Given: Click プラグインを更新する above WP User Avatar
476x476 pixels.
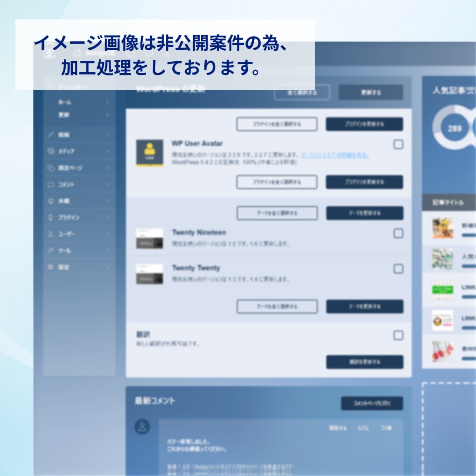Looking at the screenshot, I should click(x=364, y=124).
